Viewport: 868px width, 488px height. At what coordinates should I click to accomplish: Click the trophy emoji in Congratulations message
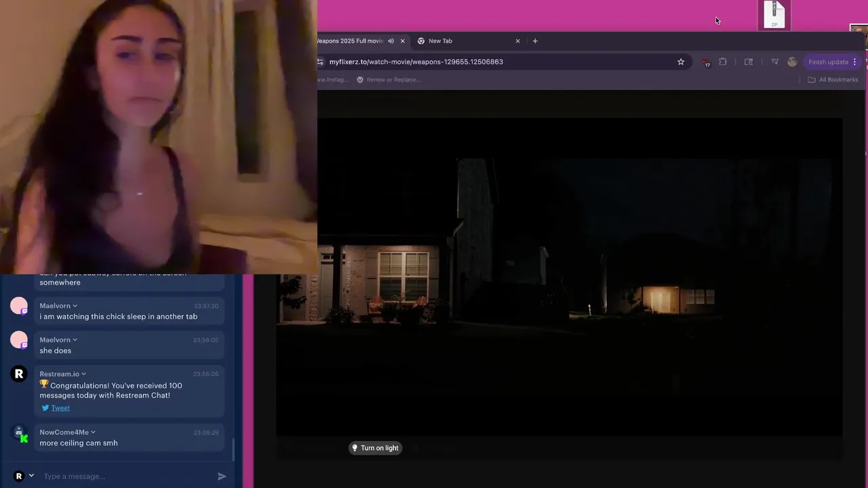pos(44,385)
